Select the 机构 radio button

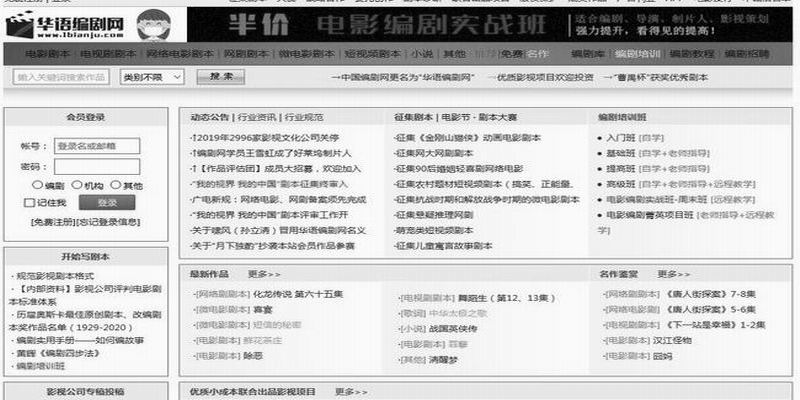tap(76, 185)
